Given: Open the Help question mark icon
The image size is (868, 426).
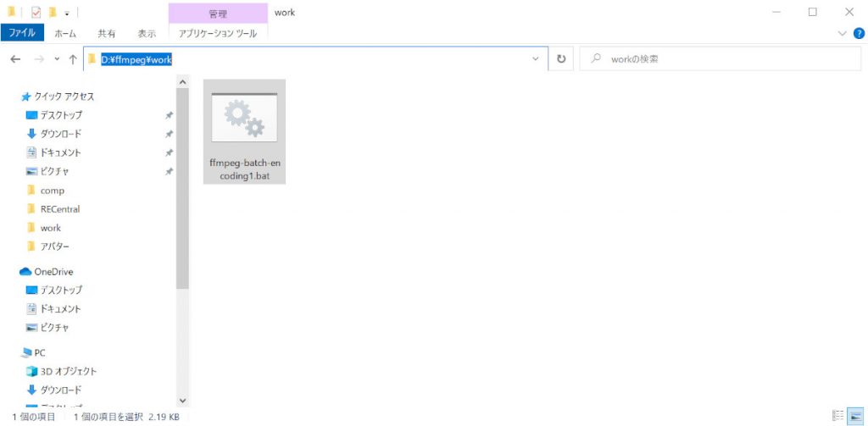Looking at the screenshot, I should [x=858, y=34].
